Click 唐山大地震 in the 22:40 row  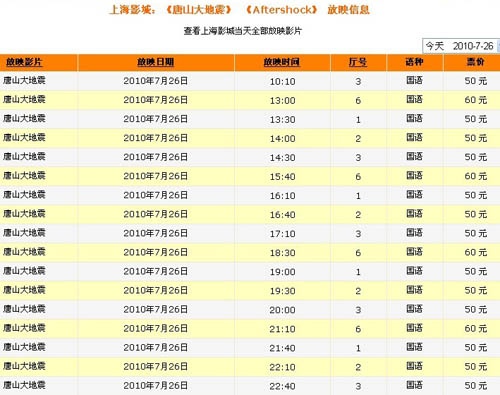[24, 385]
